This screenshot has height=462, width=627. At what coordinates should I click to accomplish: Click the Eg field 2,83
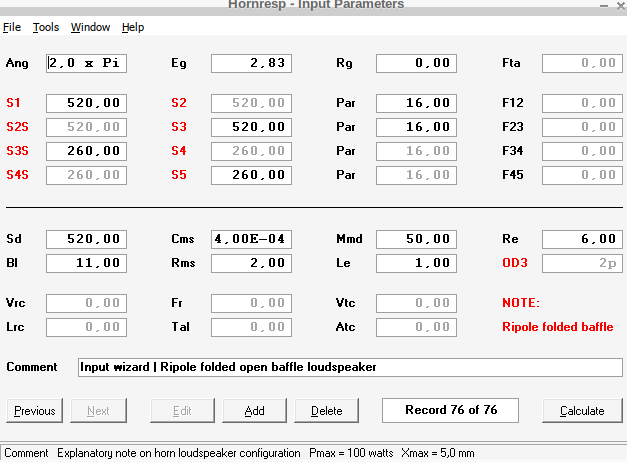pyautogui.click(x=252, y=63)
